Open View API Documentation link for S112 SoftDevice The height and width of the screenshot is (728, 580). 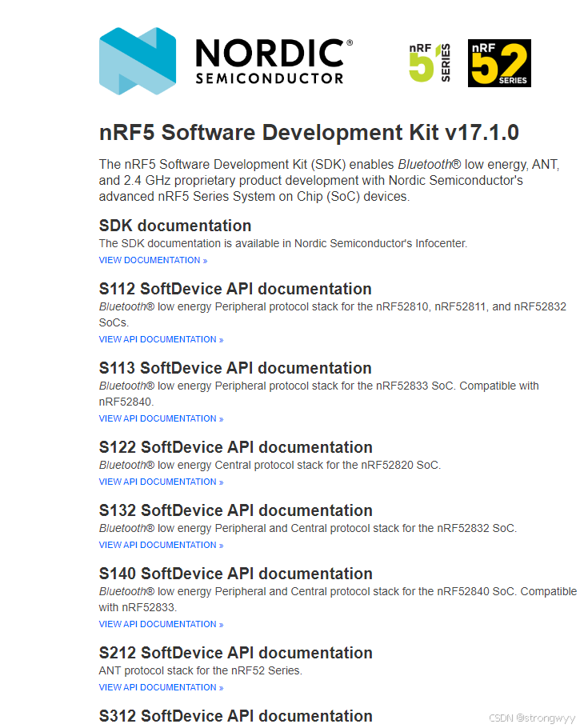[x=161, y=340]
